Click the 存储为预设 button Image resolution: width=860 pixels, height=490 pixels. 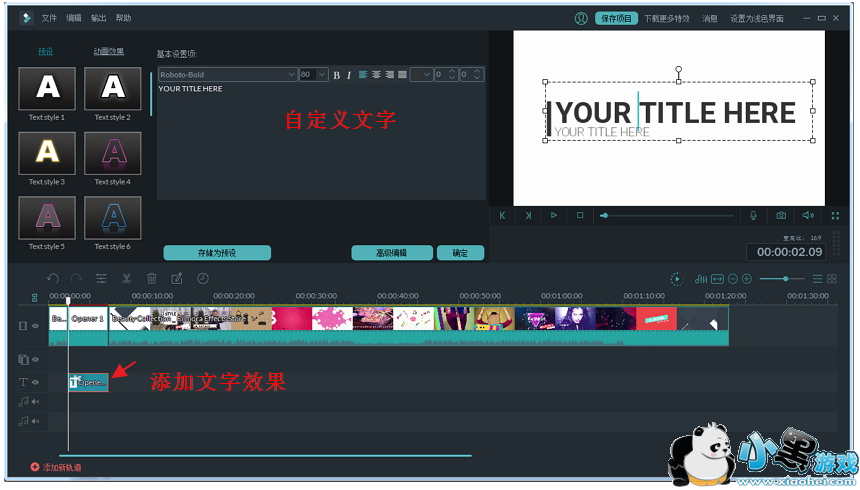pyautogui.click(x=217, y=253)
